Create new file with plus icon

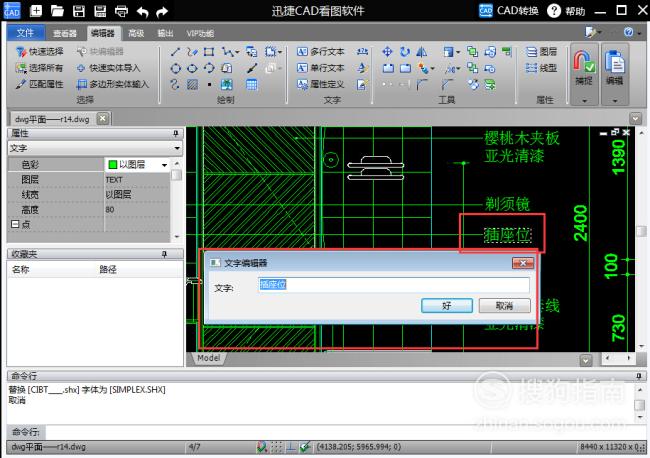36,11
